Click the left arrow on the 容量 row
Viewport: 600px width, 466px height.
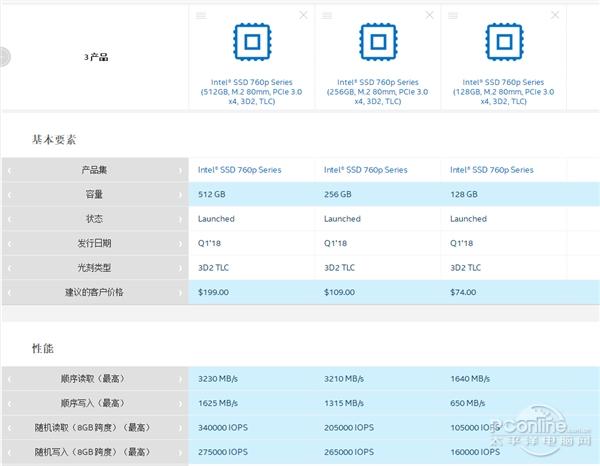(9, 194)
